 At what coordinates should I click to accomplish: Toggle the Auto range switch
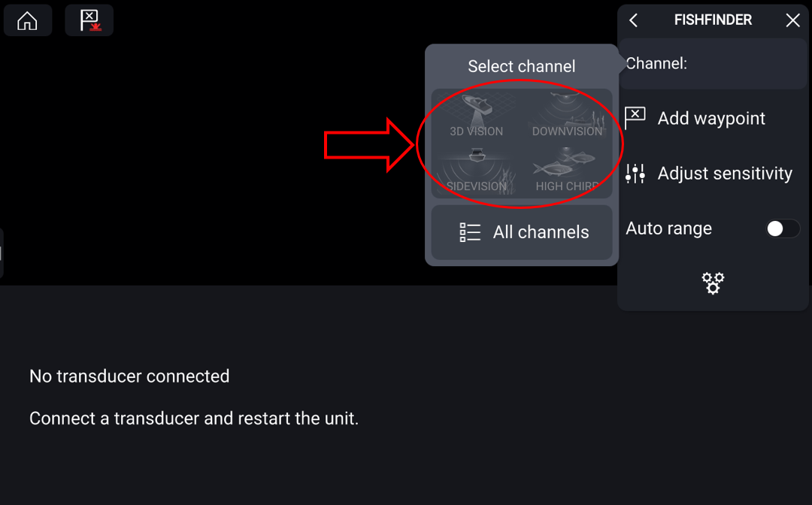click(x=783, y=228)
